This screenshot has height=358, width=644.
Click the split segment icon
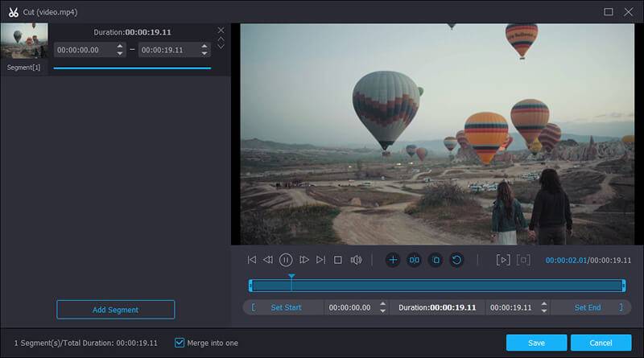pos(414,260)
